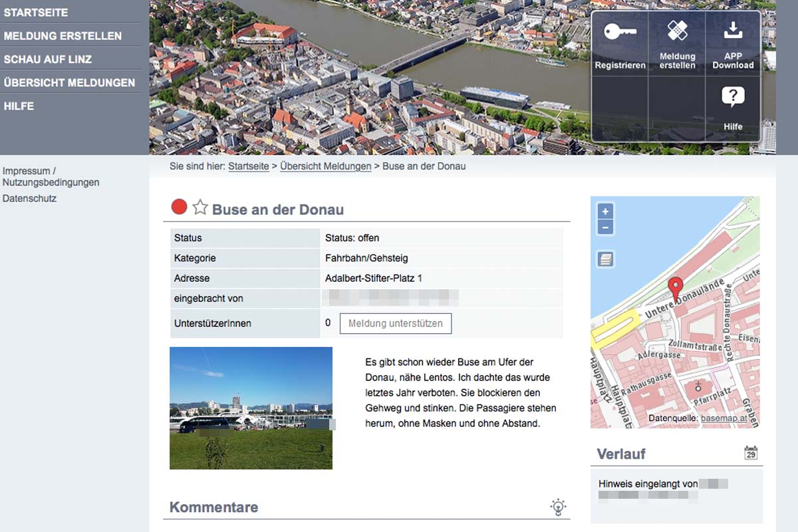Screen dimensions: 798x532
Task: Click the Fahrbahn/Gehsteig category value
Action: tap(366, 258)
